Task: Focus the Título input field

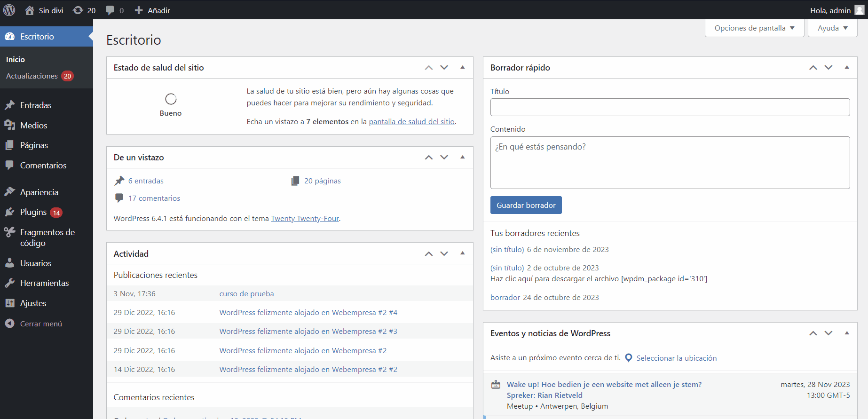Action: point(670,107)
